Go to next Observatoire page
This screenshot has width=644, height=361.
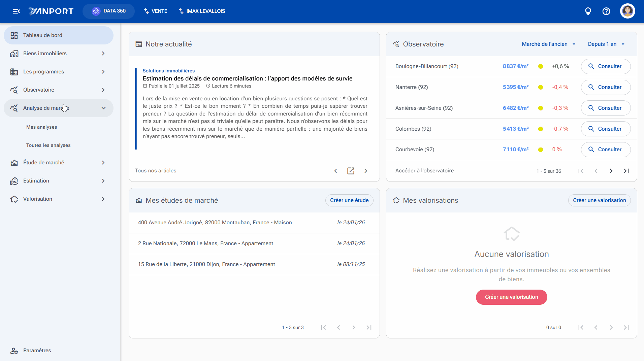(611, 171)
